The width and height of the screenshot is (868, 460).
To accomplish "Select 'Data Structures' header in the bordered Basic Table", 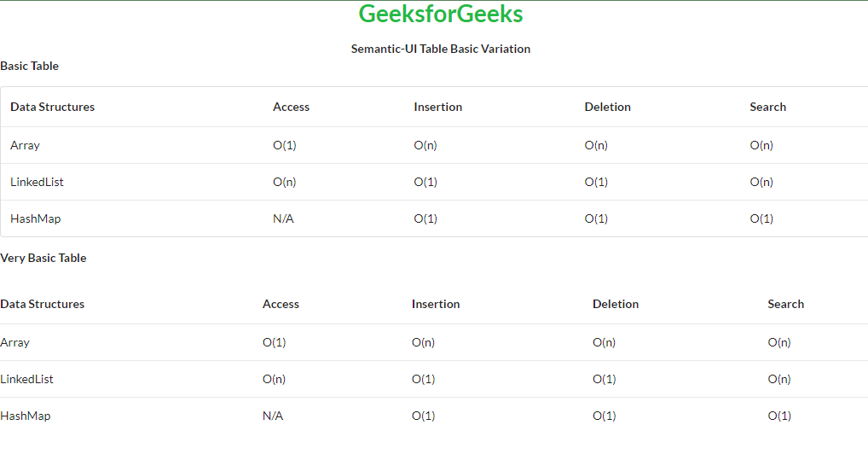I will 53,107.
